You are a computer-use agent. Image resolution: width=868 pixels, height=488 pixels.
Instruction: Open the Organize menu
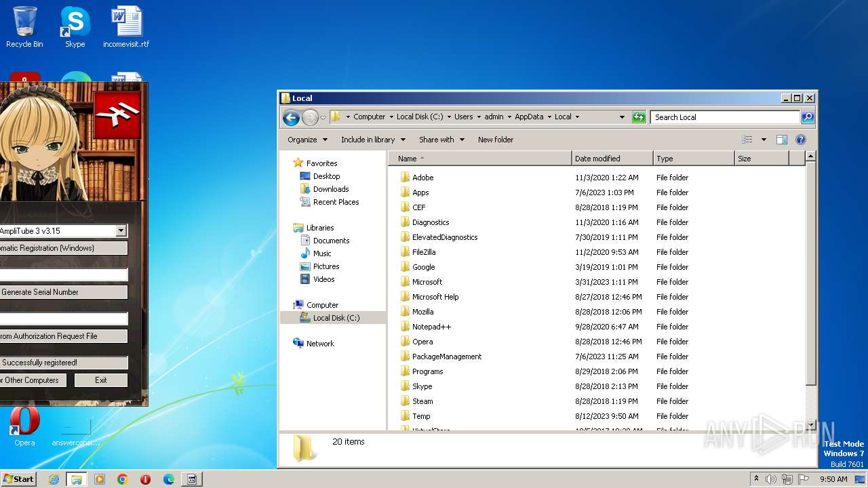(x=307, y=140)
